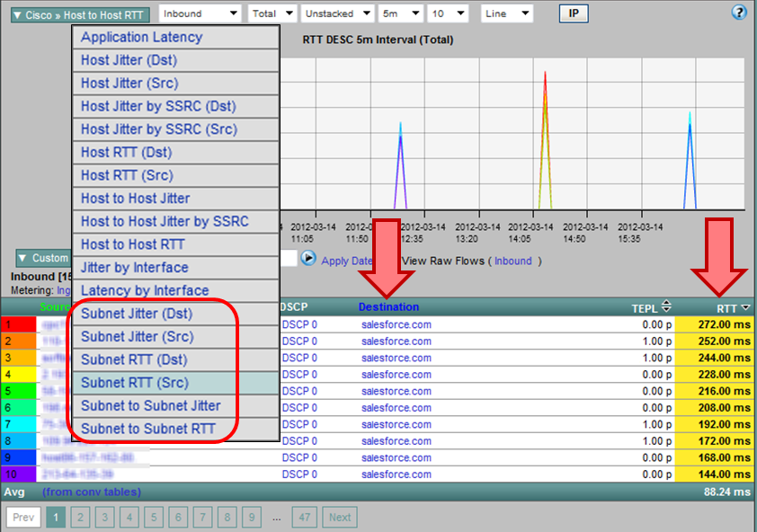Image resolution: width=757 pixels, height=532 pixels.
Task: Open the Unstacked graph mode dropdown
Action: tap(335, 13)
